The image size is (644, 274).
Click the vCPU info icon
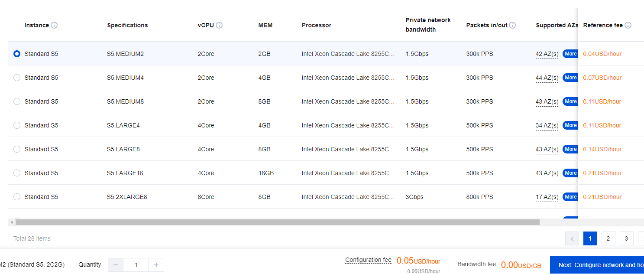220,25
